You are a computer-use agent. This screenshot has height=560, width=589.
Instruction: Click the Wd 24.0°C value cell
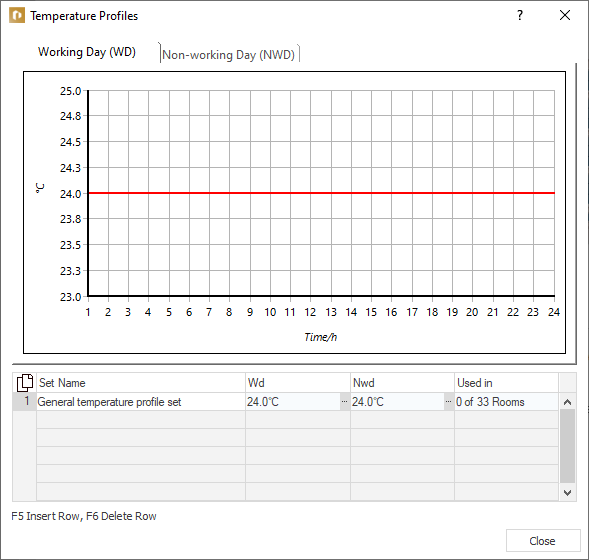click(293, 402)
